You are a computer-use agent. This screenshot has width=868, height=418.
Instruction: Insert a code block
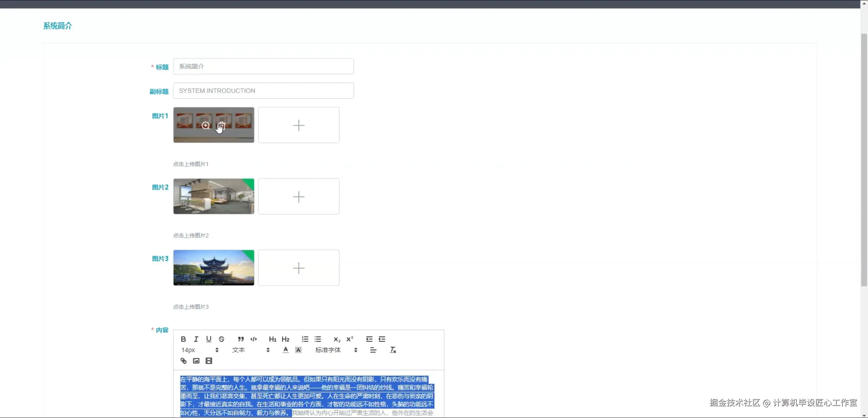(254, 339)
